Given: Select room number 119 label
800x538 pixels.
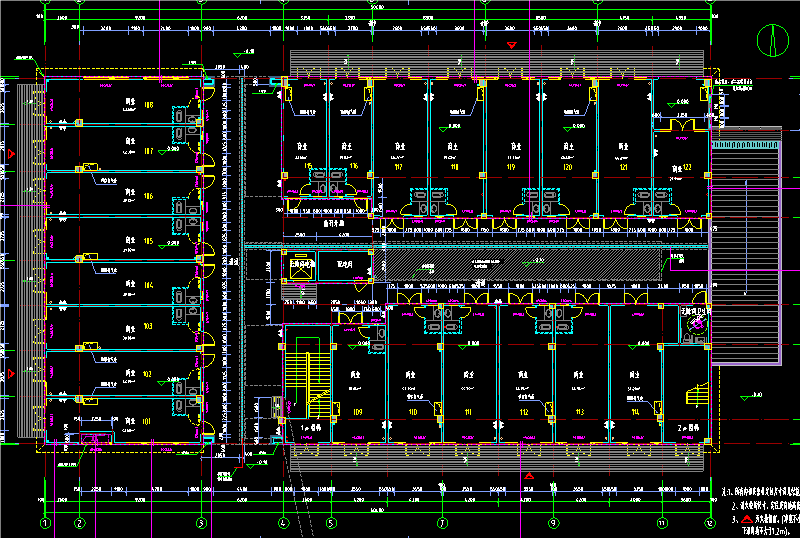Looking at the screenshot, I should tap(511, 167).
